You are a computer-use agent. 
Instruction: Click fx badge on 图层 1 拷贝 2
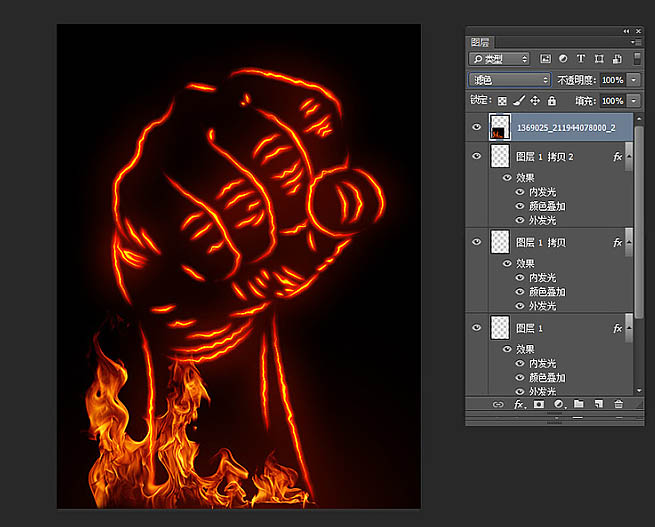click(617, 157)
